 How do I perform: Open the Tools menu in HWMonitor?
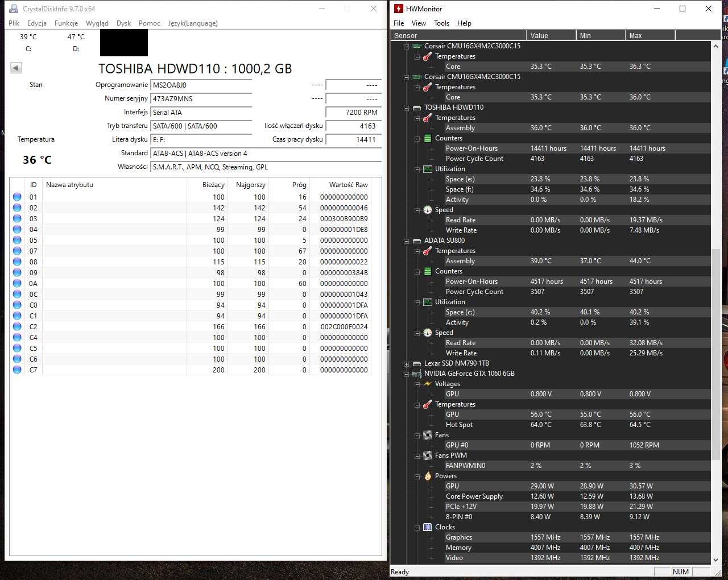pos(441,23)
